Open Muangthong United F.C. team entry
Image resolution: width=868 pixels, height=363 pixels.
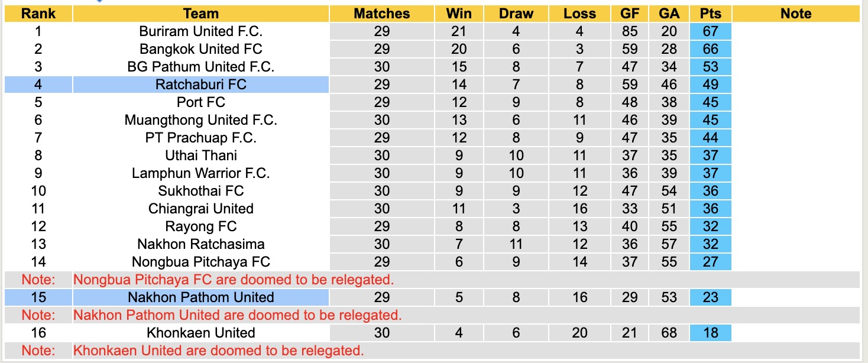click(x=200, y=120)
